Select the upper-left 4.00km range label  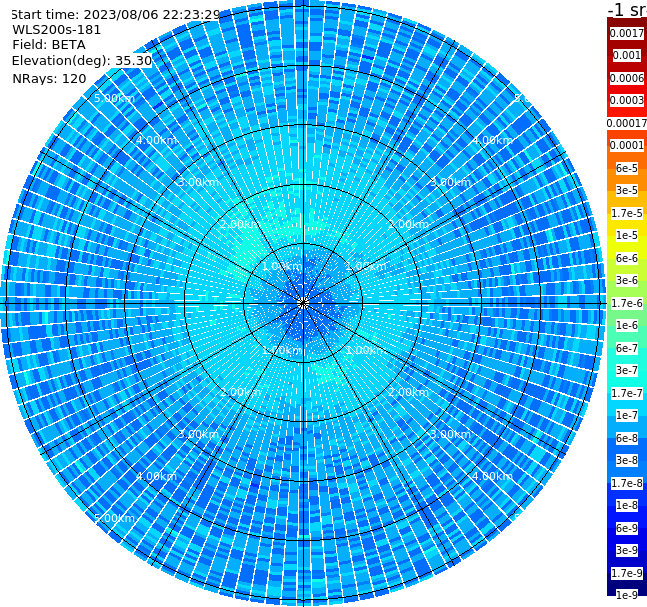pyautogui.click(x=156, y=140)
